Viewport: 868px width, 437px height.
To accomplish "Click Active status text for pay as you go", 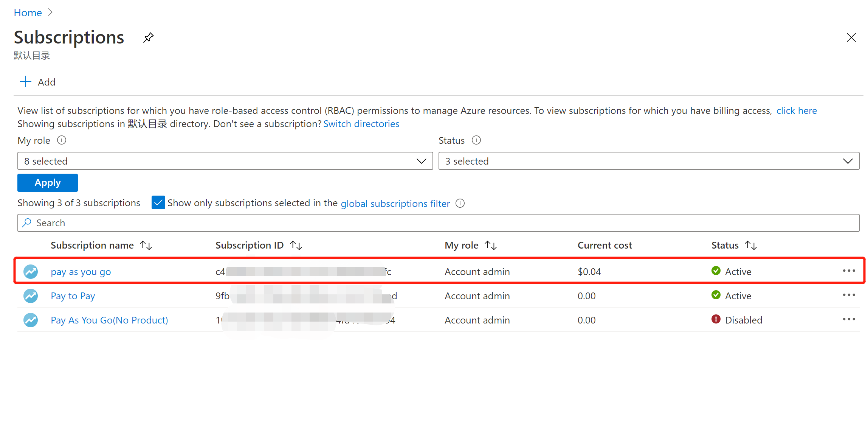I will coord(738,272).
